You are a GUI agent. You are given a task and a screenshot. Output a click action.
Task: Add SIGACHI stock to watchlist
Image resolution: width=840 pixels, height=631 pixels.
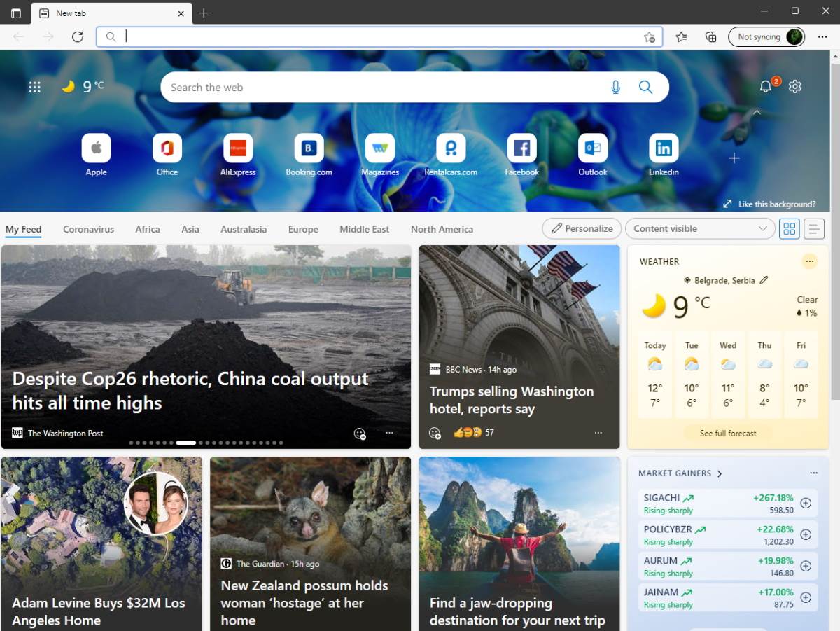point(806,503)
